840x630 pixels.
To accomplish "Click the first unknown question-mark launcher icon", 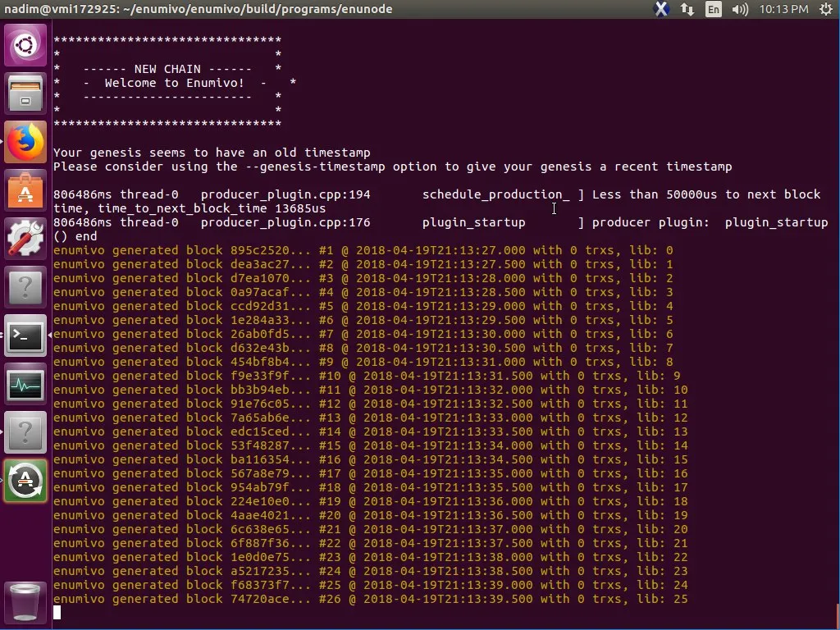I will [25, 287].
